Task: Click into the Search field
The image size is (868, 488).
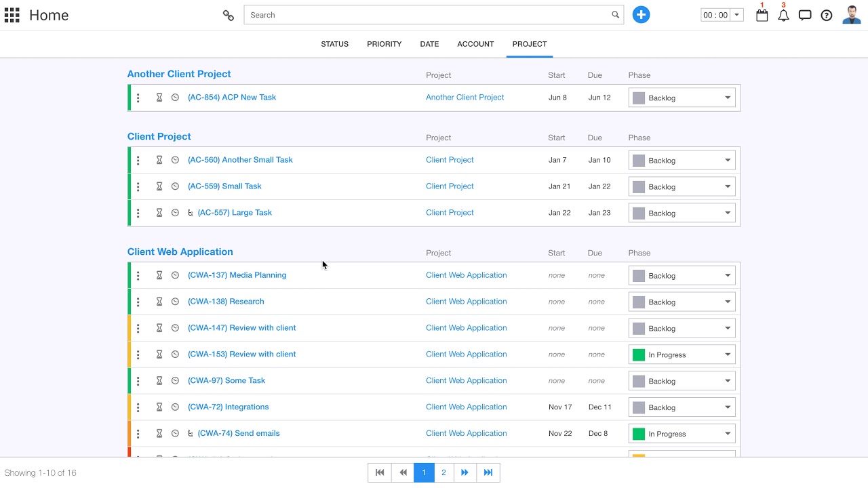Action: coord(427,15)
